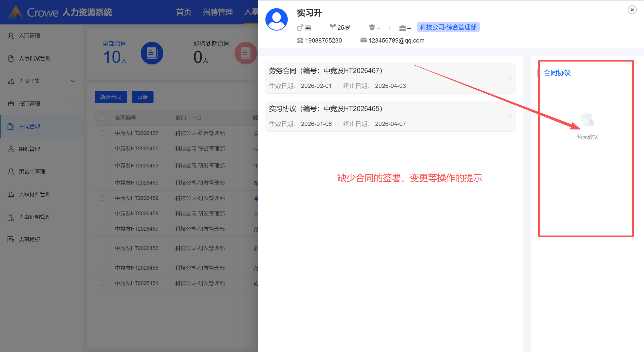This screenshot has width=644, height=352.
Task: Expand the 人员子集 submenu
Action: (73, 81)
